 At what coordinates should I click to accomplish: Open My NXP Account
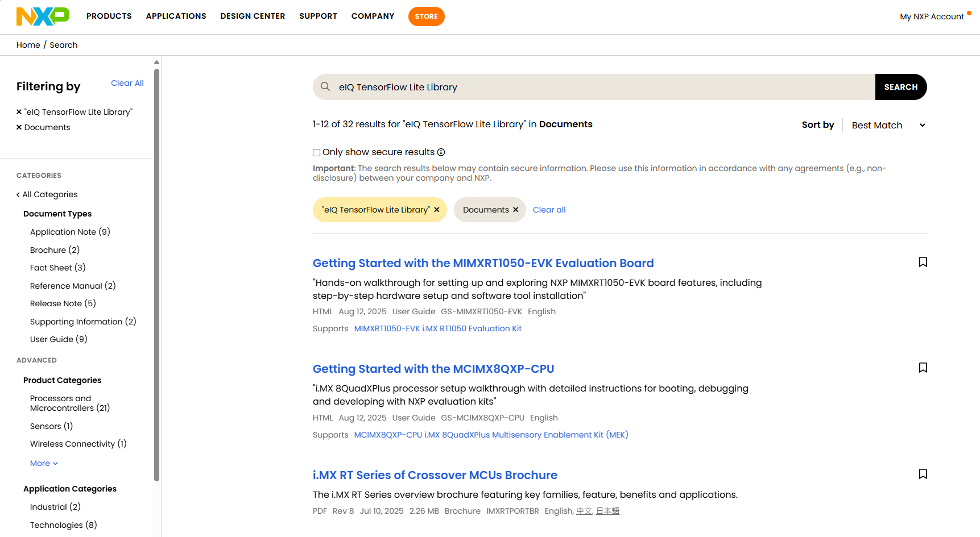[932, 16]
